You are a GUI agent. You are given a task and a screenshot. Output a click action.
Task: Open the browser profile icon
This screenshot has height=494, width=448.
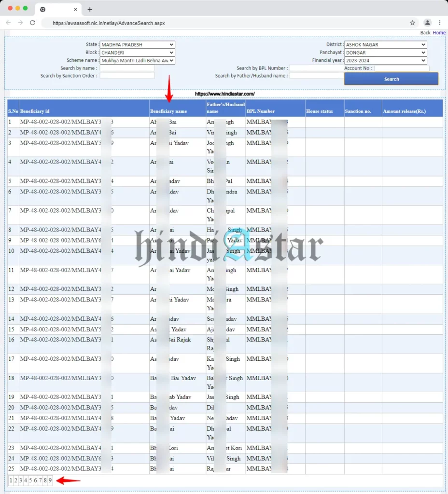point(427,23)
